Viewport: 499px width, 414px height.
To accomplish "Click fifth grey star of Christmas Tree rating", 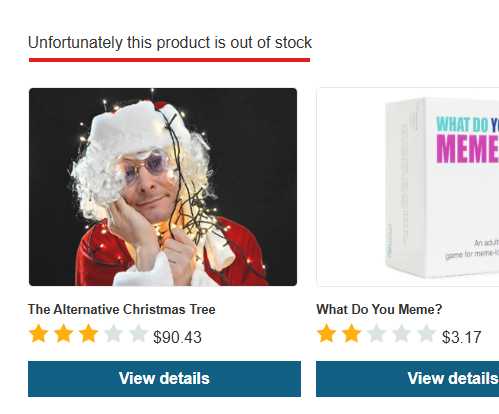I will click(x=138, y=333).
